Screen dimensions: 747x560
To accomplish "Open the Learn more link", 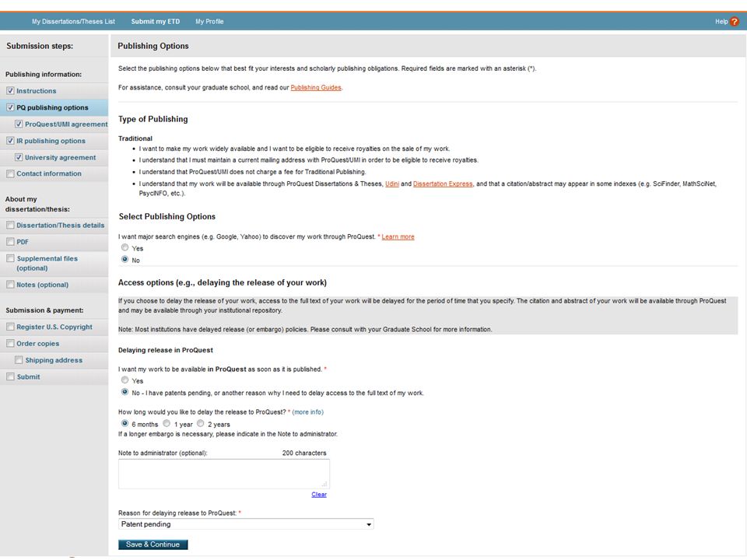I will pos(398,236).
